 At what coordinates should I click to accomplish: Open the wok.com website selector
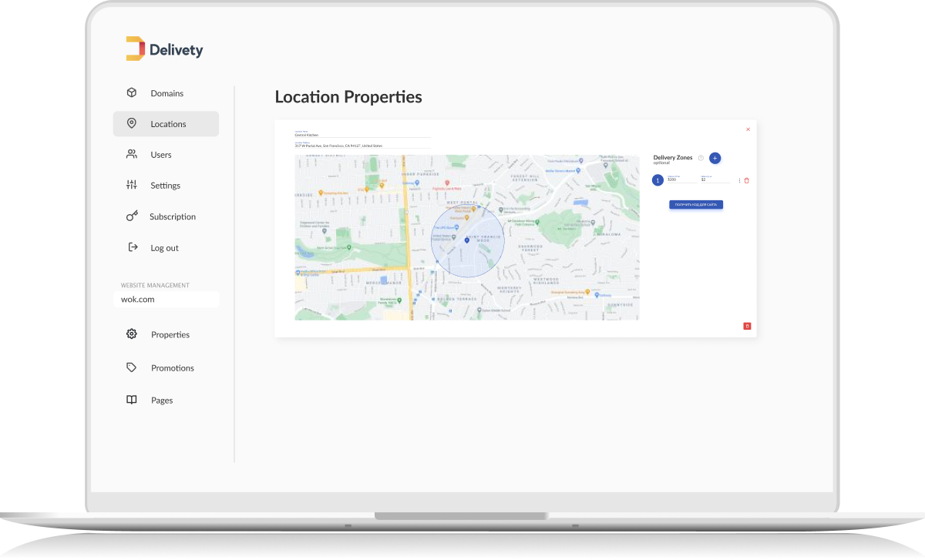166,299
